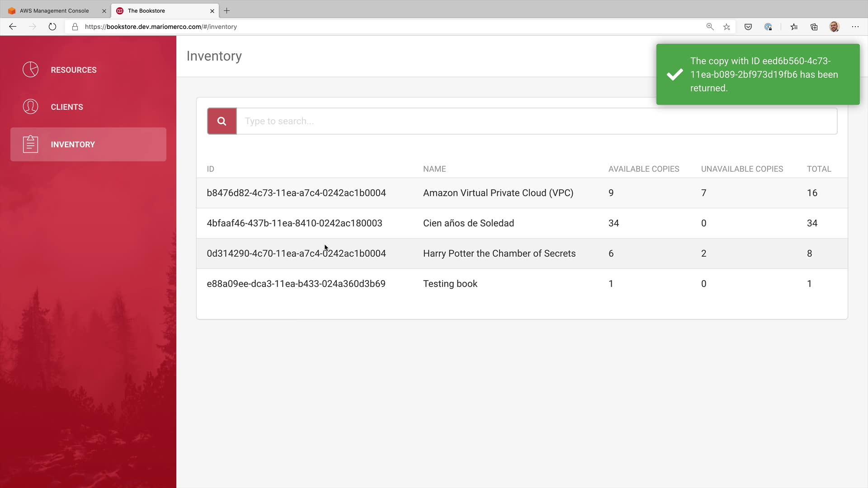Image resolution: width=868 pixels, height=488 pixels.
Task: Click the Clients person icon
Action: tap(30, 107)
